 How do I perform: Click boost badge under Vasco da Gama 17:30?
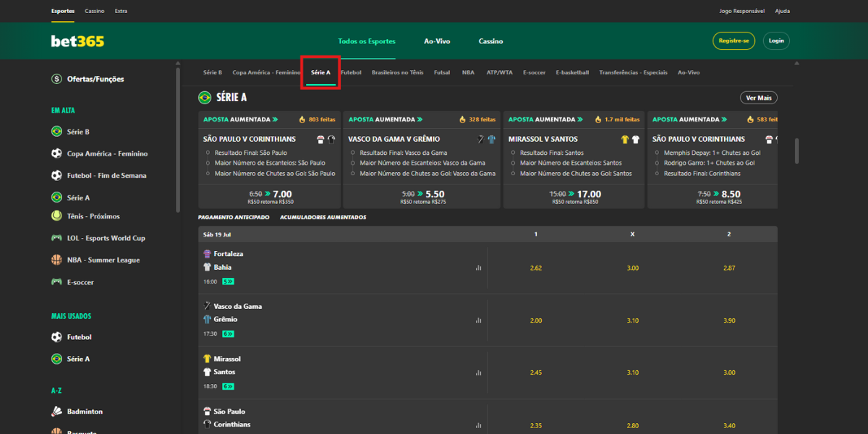point(228,333)
